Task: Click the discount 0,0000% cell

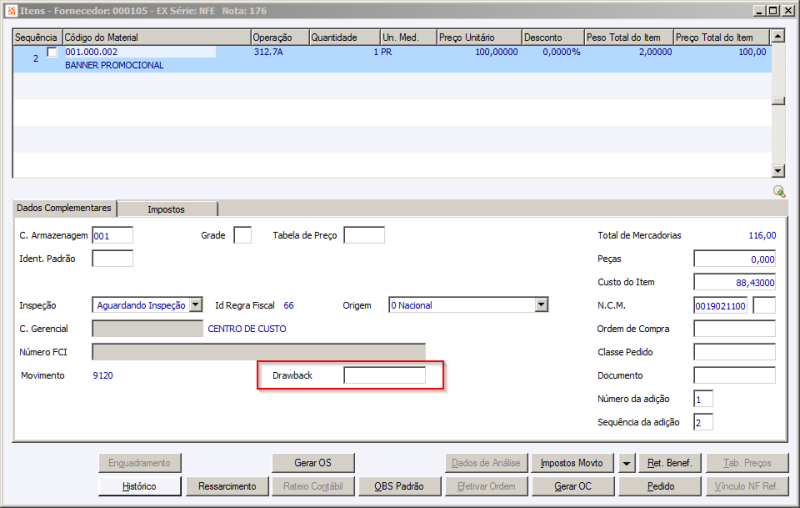Action: [x=561, y=52]
